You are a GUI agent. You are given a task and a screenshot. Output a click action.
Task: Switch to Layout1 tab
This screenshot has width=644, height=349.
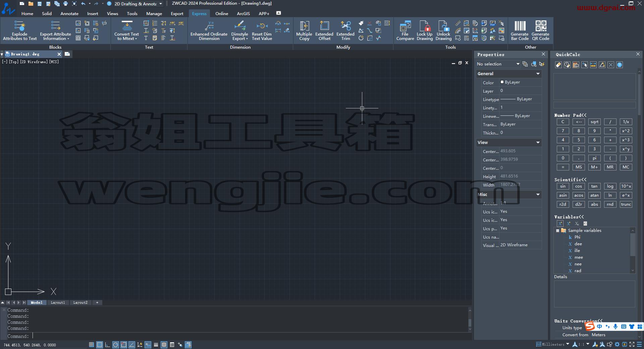(58, 302)
